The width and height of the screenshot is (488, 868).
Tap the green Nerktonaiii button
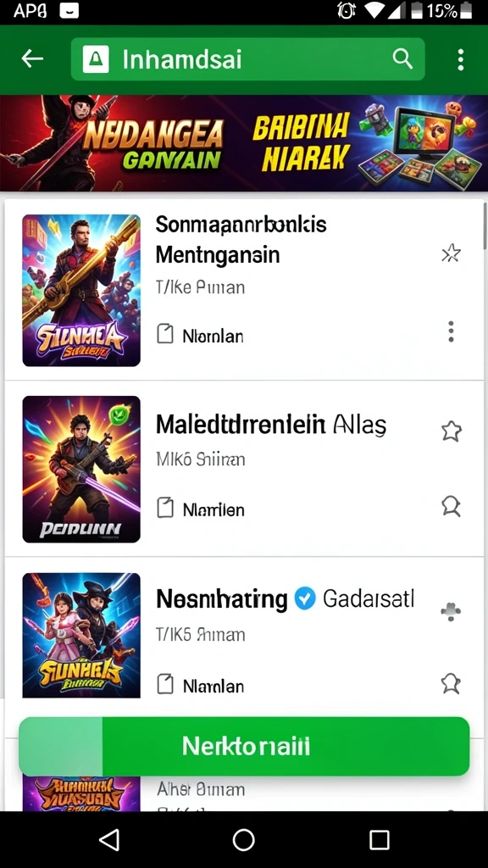(244, 746)
